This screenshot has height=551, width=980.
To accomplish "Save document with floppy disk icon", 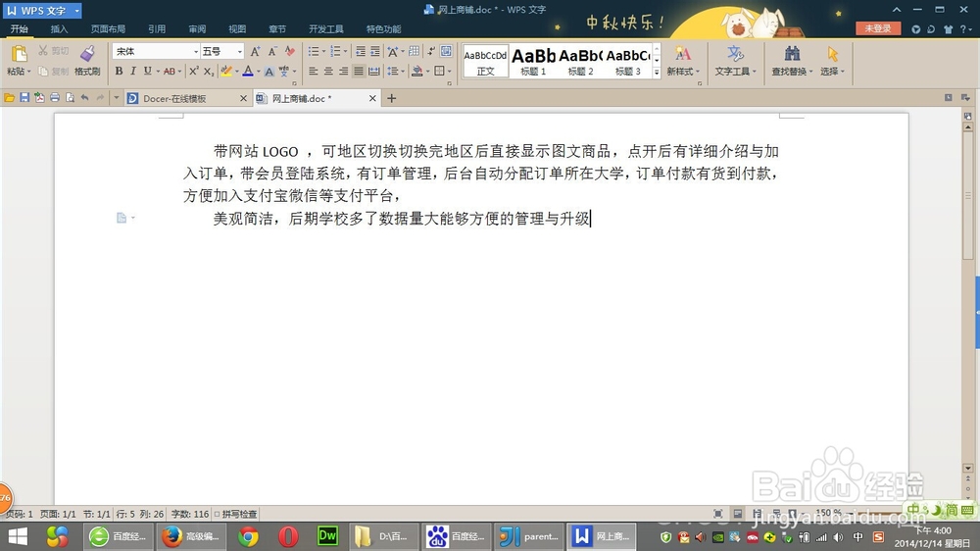I will point(24,98).
